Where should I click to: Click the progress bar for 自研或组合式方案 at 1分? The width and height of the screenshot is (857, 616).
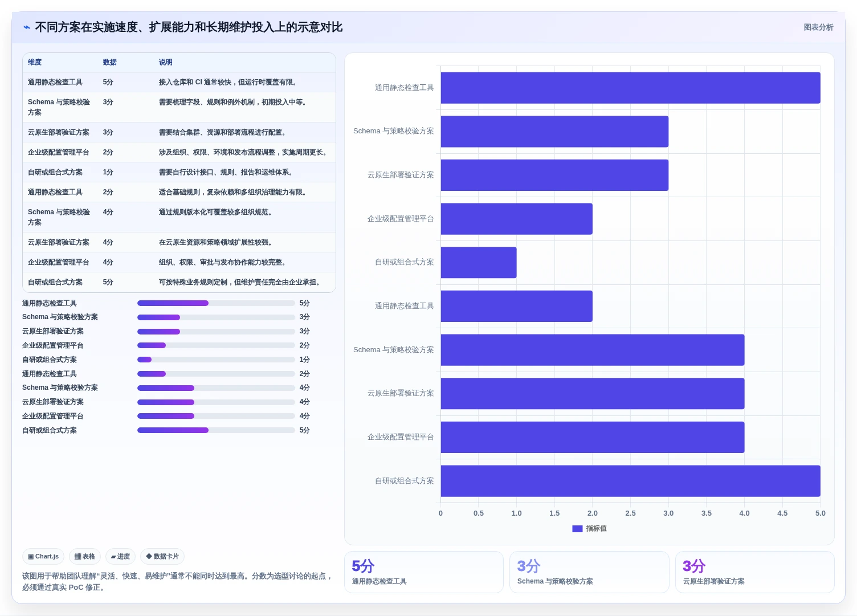[x=216, y=360]
